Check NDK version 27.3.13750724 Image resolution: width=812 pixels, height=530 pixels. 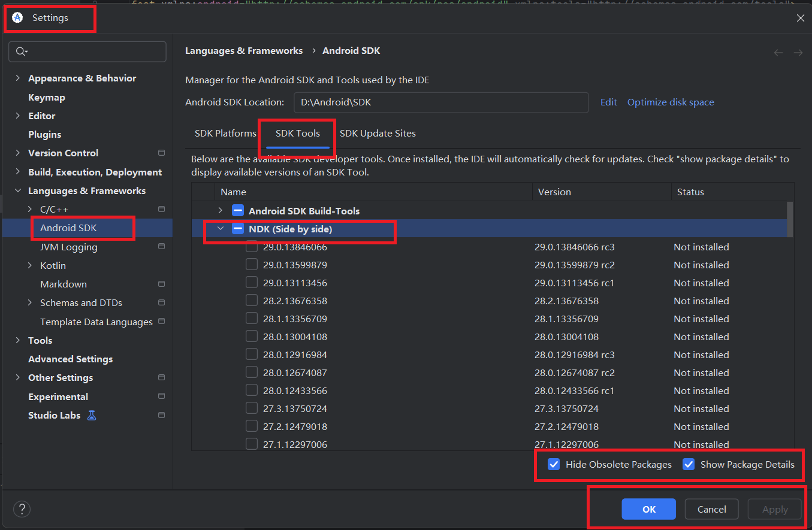(x=252, y=408)
